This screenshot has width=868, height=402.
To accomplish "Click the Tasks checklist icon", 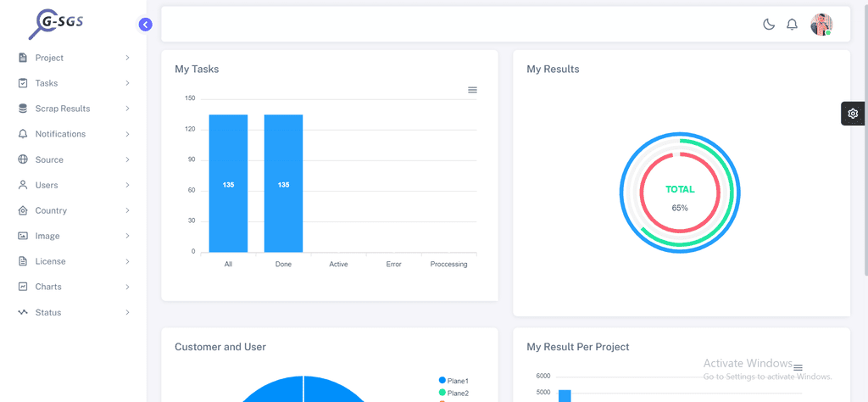I will (23, 83).
